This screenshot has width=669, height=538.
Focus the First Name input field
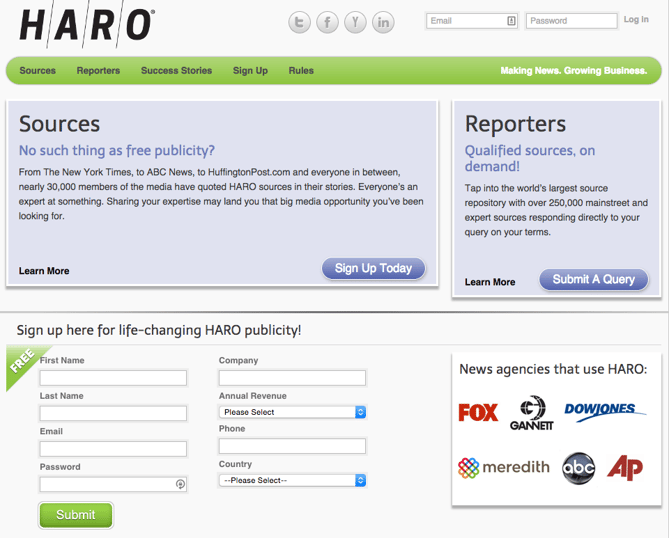tap(113, 378)
